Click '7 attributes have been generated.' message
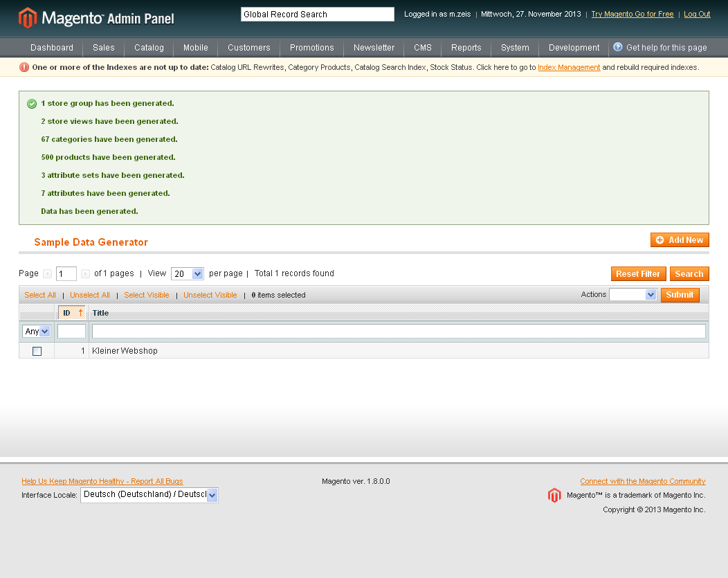The height and width of the screenshot is (578, 728). tap(105, 194)
